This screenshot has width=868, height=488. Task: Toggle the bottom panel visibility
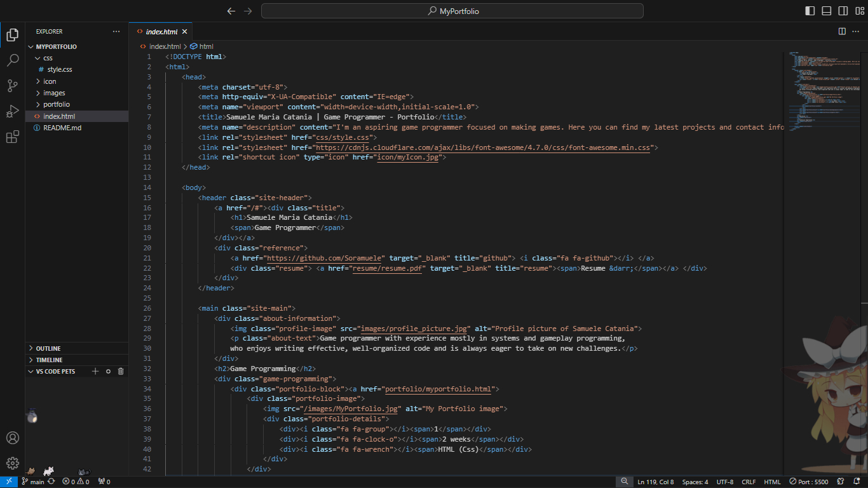pos(825,11)
